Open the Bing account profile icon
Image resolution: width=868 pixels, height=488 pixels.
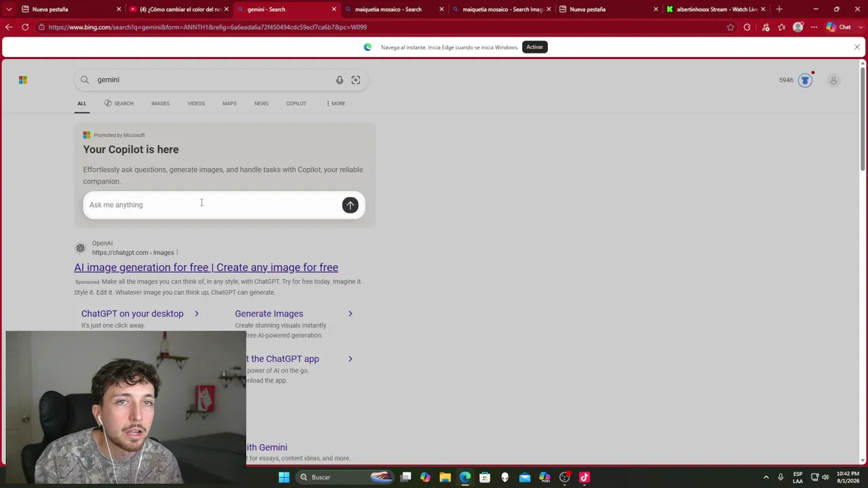tap(833, 80)
